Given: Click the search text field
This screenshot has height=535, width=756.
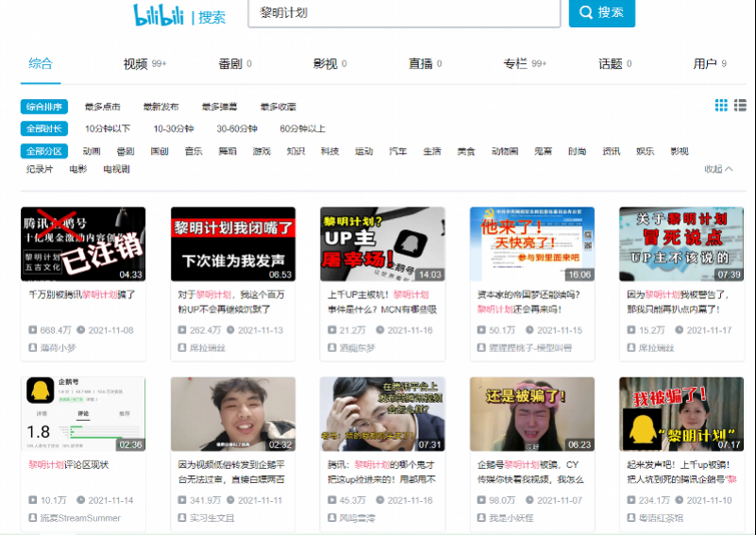Looking at the screenshot, I should pos(404,13).
